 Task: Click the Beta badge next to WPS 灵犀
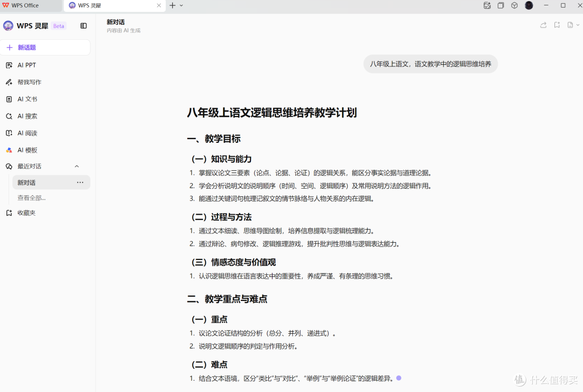click(x=59, y=26)
